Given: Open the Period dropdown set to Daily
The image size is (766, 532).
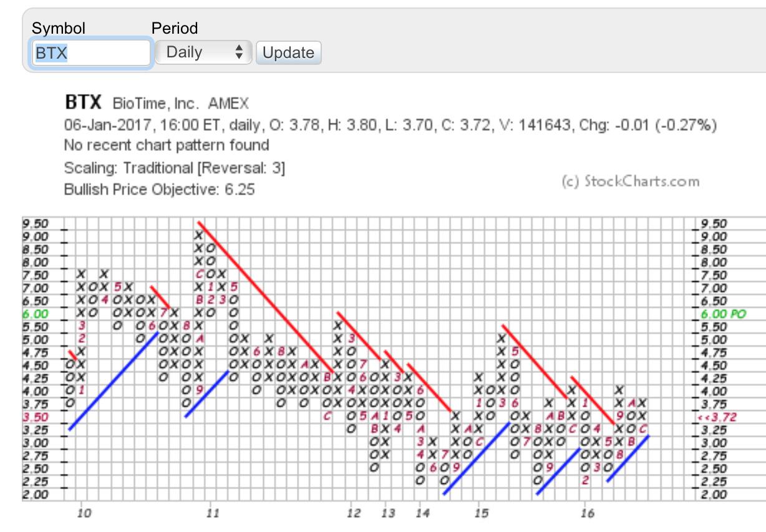Looking at the screenshot, I should click(x=203, y=52).
